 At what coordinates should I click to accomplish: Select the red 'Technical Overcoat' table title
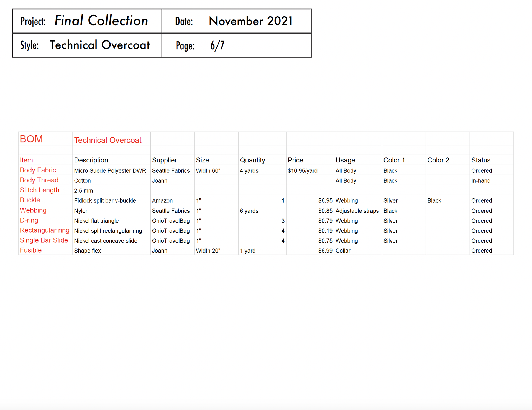point(108,140)
